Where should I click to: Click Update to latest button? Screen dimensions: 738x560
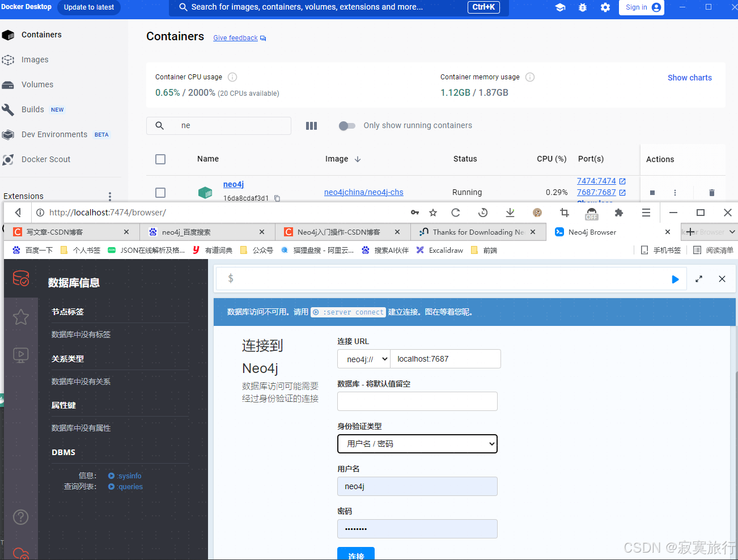pyautogui.click(x=89, y=7)
